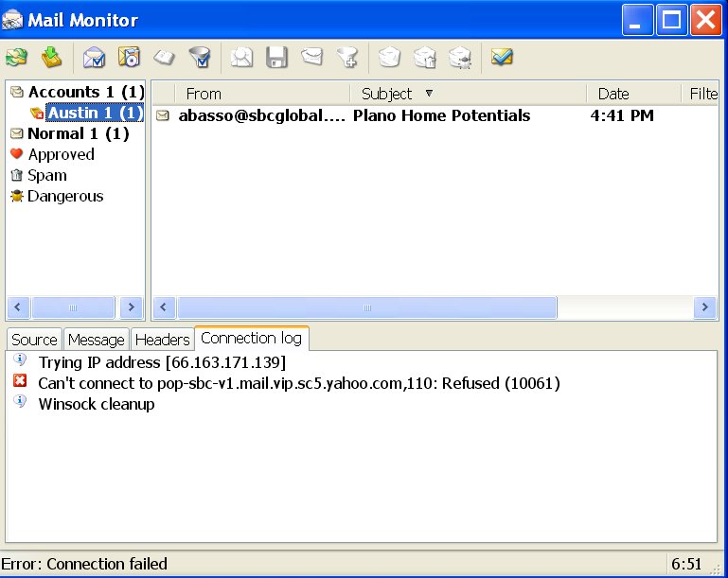This screenshot has height=578, width=728.
Task: Click the Can't connect Refused log line
Action: click(x=299, y=383)
